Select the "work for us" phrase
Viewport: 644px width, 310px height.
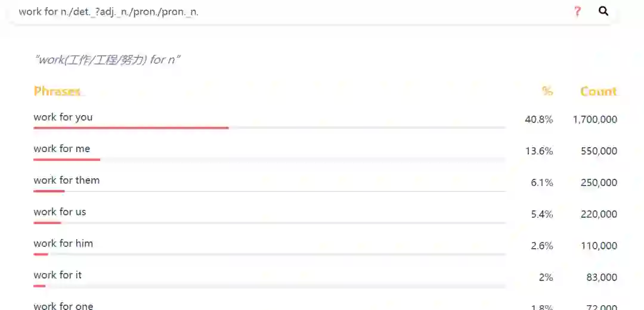(60, 212)
